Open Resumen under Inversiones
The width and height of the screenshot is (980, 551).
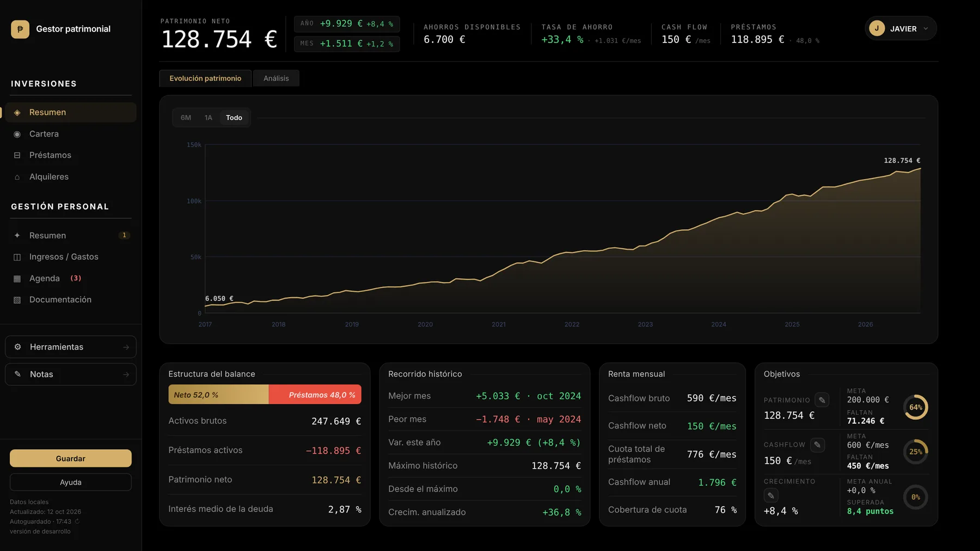pos(71,112)
